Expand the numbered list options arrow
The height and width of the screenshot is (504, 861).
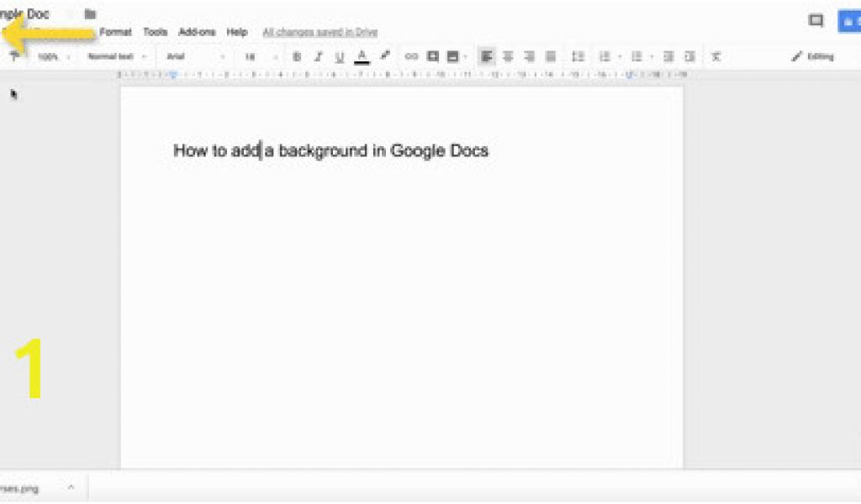point(620,56)
